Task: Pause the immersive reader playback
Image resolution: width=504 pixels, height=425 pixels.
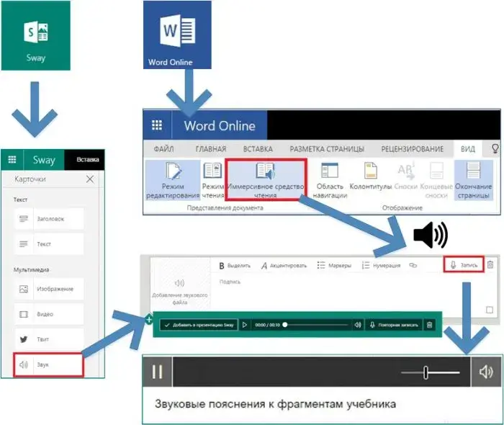Action: tap(157, 372)
